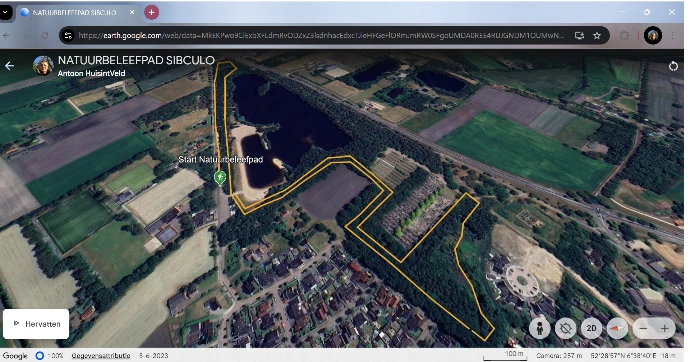Viewport: 690px width, 362px height.
Task: Open a new browser tab
Action: [x=151, y=12]
